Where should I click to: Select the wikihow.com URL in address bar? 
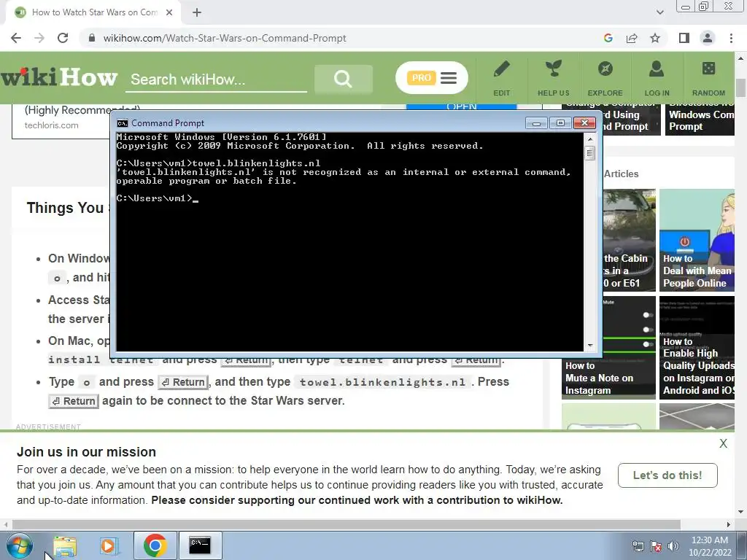(225, 38)
